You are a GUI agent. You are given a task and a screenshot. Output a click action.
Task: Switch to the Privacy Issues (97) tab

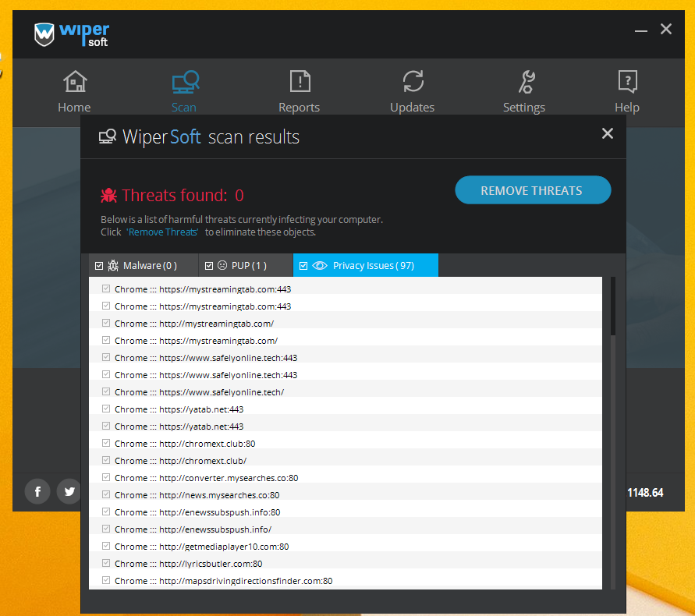(366, 265)
